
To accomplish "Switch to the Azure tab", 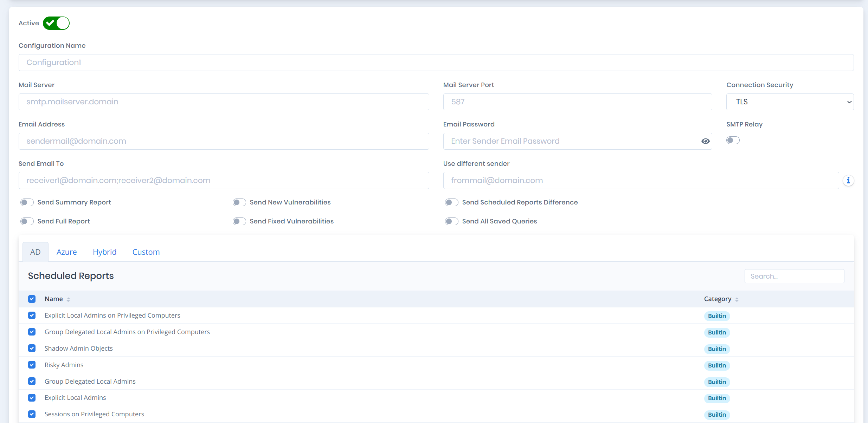I will pyautogui.click(x=66, y=252).
